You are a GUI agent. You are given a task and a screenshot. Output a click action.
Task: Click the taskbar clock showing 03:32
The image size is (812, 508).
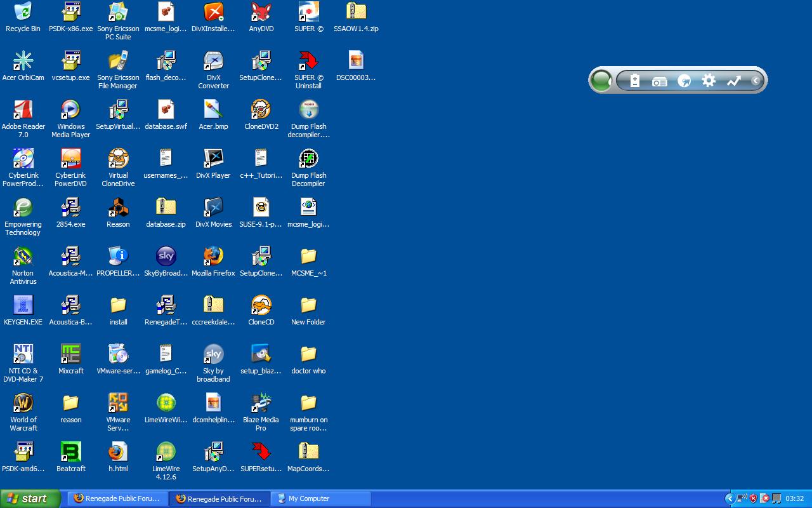point(794,498)
